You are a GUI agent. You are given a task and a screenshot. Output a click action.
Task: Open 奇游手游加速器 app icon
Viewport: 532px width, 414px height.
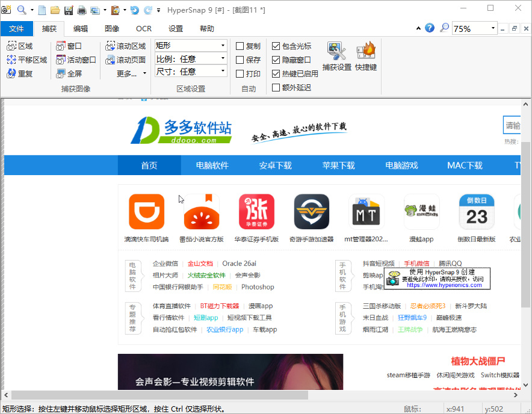pyautogui.click(x=312, y=211)
